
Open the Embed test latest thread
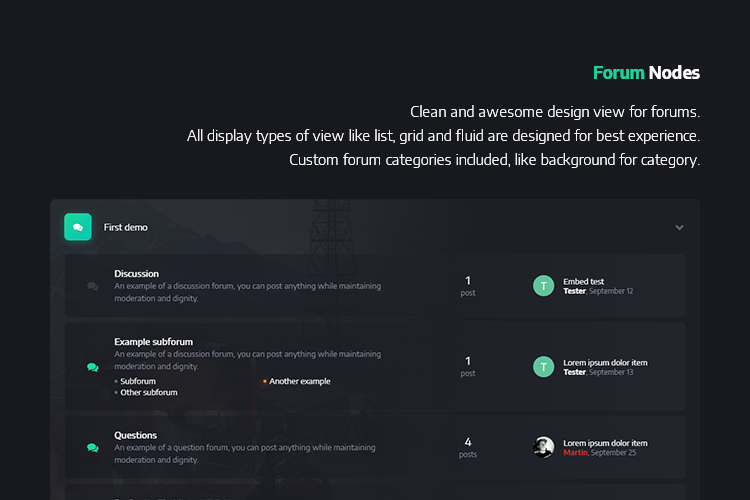(x=584, y=281)
